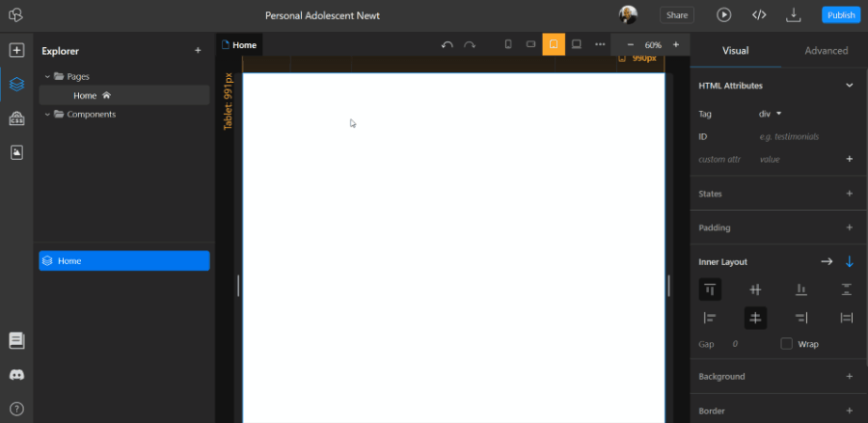Set inner layout direction to horizontal

click(x=827, y=261)
